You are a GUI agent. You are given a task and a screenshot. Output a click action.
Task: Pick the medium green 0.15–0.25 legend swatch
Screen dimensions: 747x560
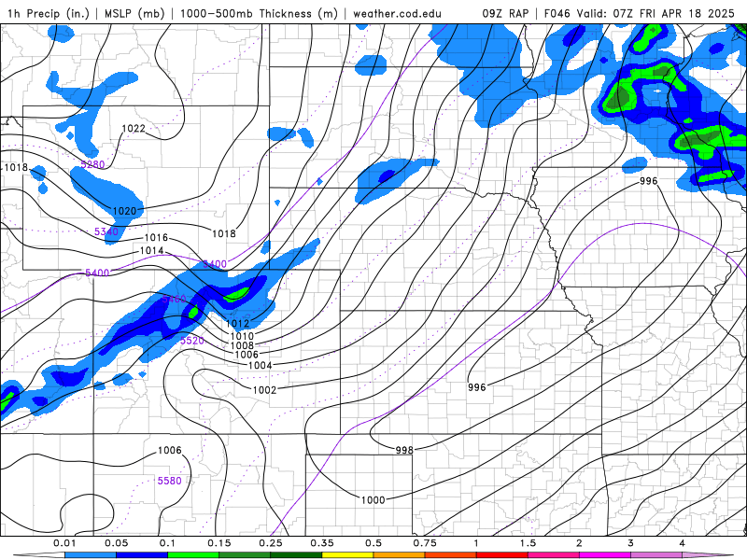245,555
